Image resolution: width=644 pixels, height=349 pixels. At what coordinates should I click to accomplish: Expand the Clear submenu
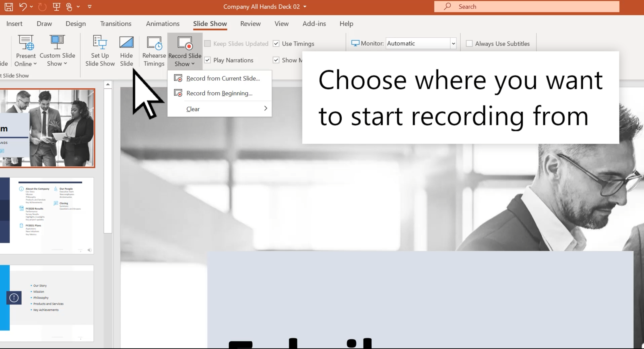click(219, 109)
